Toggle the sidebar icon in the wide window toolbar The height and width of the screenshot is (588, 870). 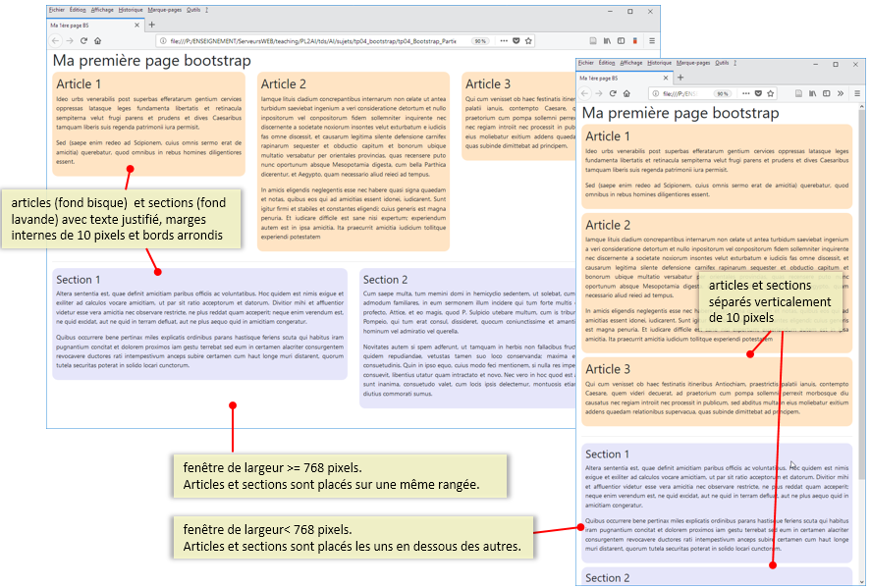pos(623,41)
